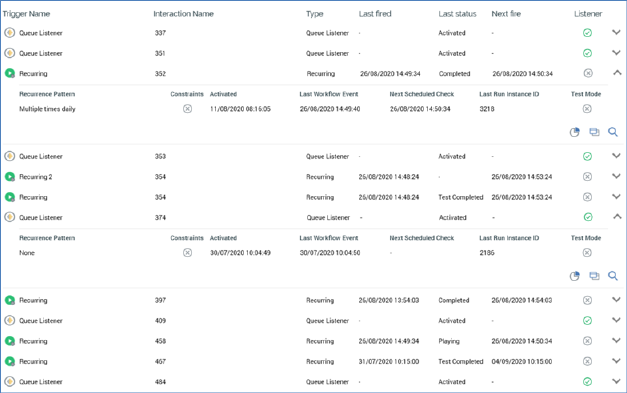Image resolution: width=627 pixels, height=393 pixels.
Task: Click the chat window icon under trigger 352
Action: (x=594, y=132)
